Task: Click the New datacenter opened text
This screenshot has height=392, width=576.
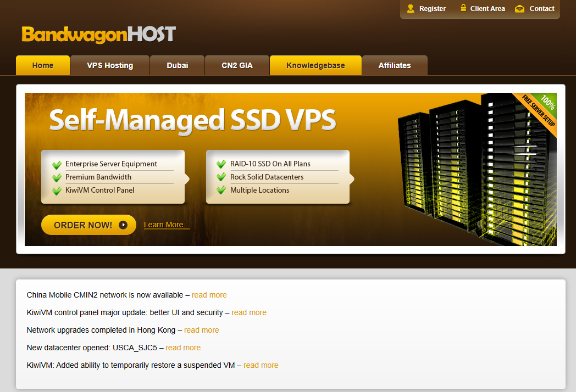Action: [92, 348]
